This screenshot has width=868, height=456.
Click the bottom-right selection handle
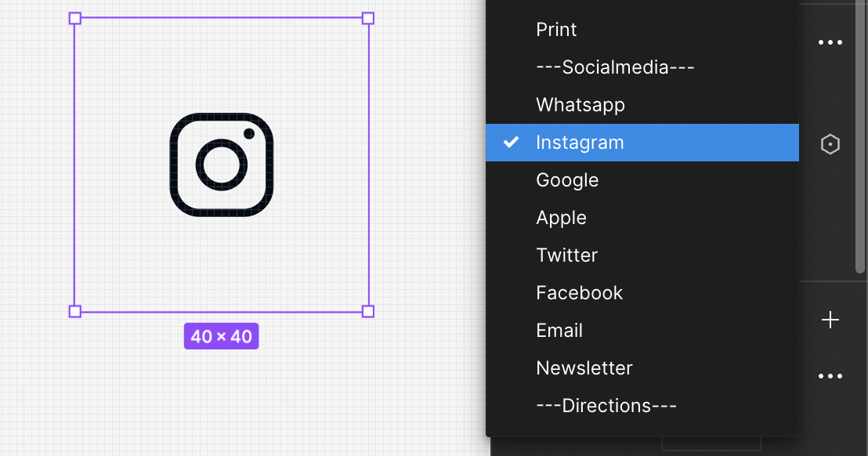(x=368, y=312)
